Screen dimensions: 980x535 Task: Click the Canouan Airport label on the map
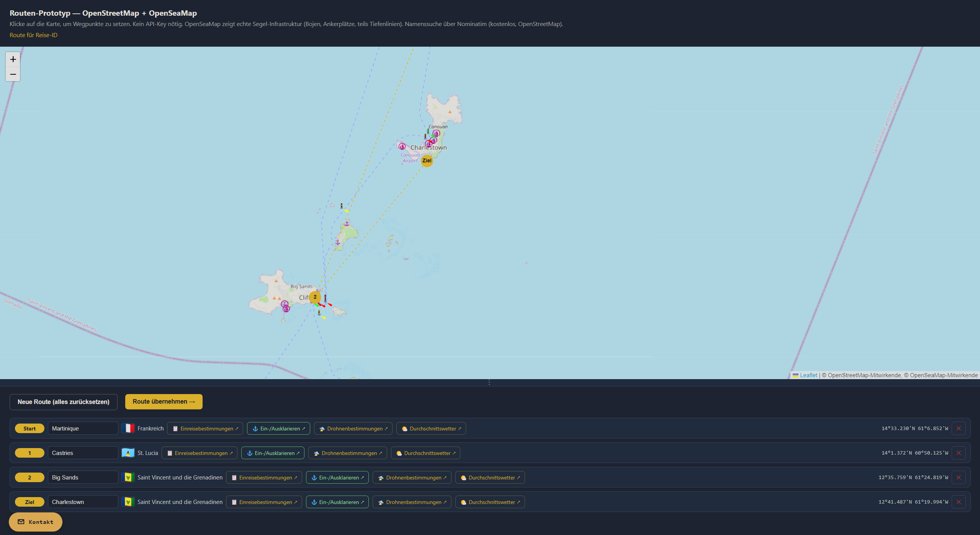point(410,158)
